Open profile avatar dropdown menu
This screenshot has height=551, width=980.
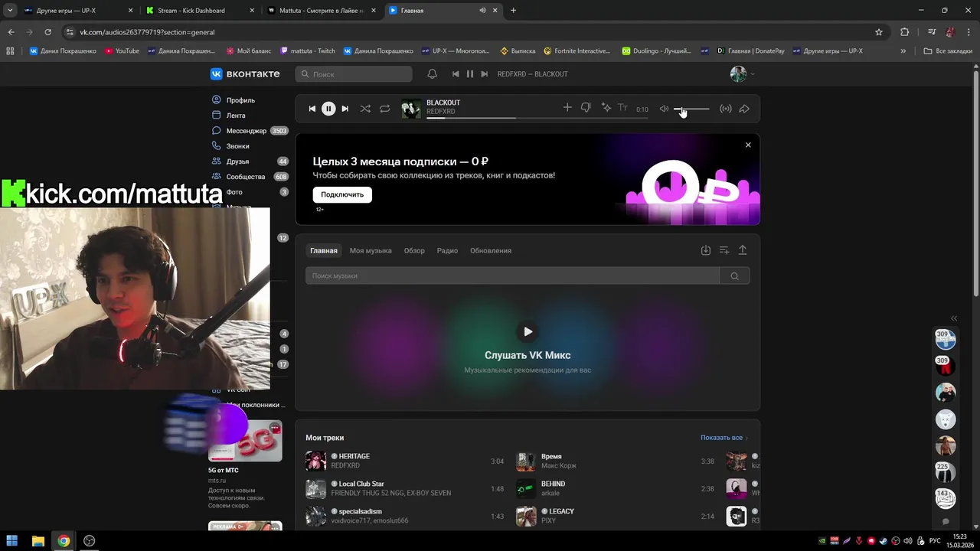743,74
